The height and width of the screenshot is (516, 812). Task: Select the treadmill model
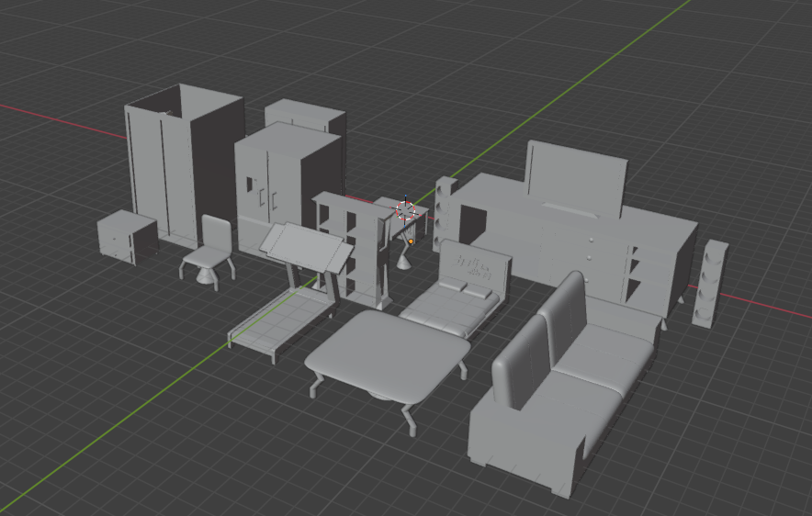(290, 295)
